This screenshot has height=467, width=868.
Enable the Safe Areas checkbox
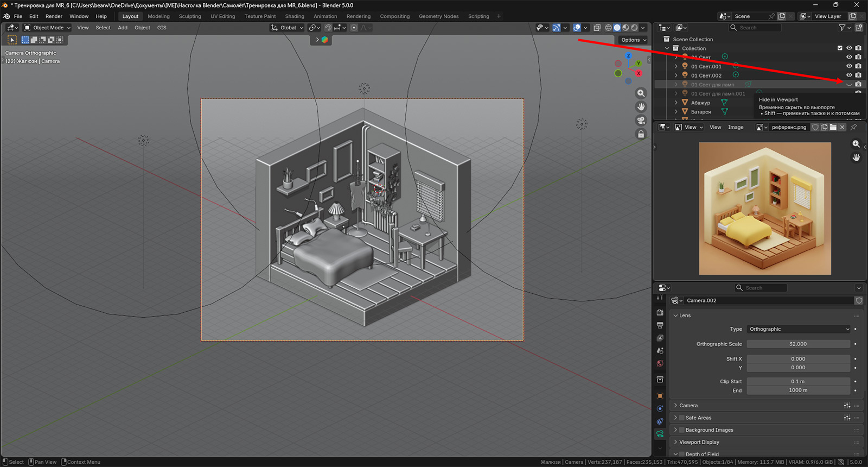tap(682, 418)
